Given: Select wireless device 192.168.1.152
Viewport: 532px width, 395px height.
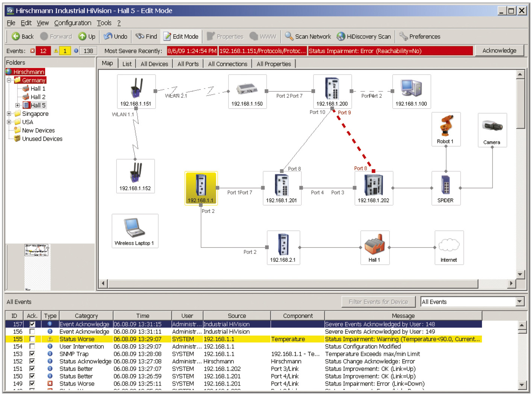Looking at the screenshot, I should (x=135, y=176).
